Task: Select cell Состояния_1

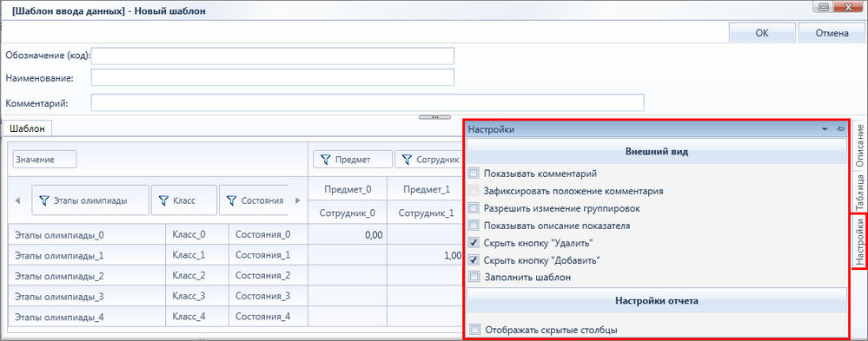Action: [268, 255]
